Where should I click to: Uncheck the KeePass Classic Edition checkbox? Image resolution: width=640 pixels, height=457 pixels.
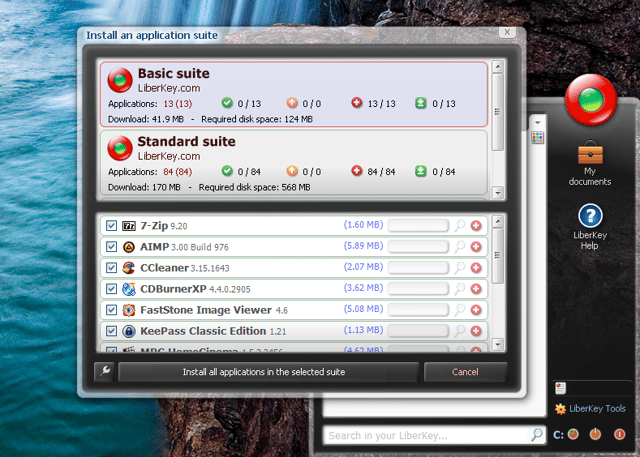tap(111, 331)
